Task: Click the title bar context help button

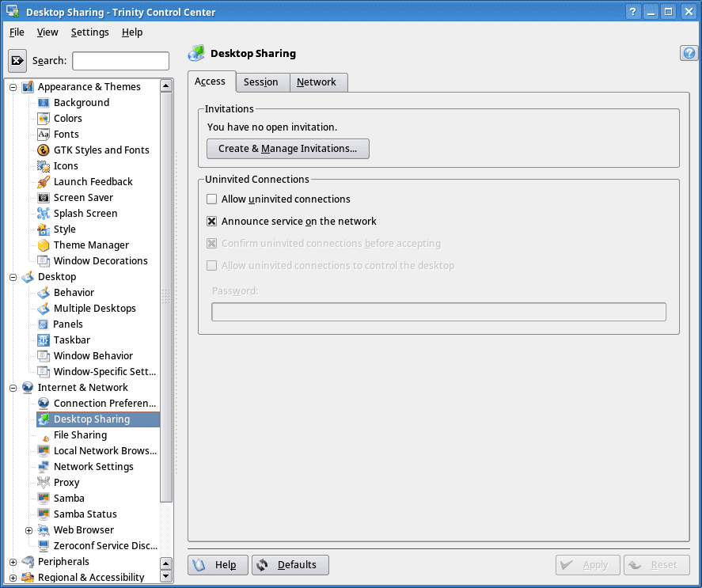Action: pyautogui.click(x=632, y=12)
